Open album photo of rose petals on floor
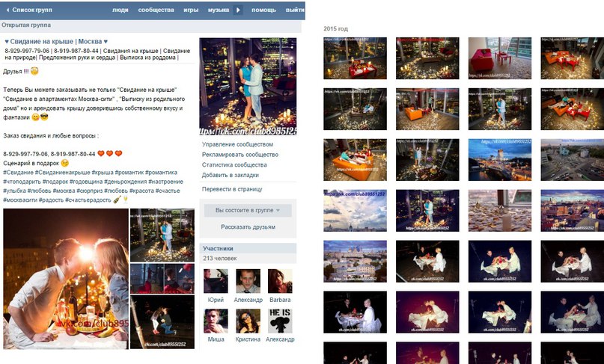Screen dimensions: 604x364 (500, 211)
